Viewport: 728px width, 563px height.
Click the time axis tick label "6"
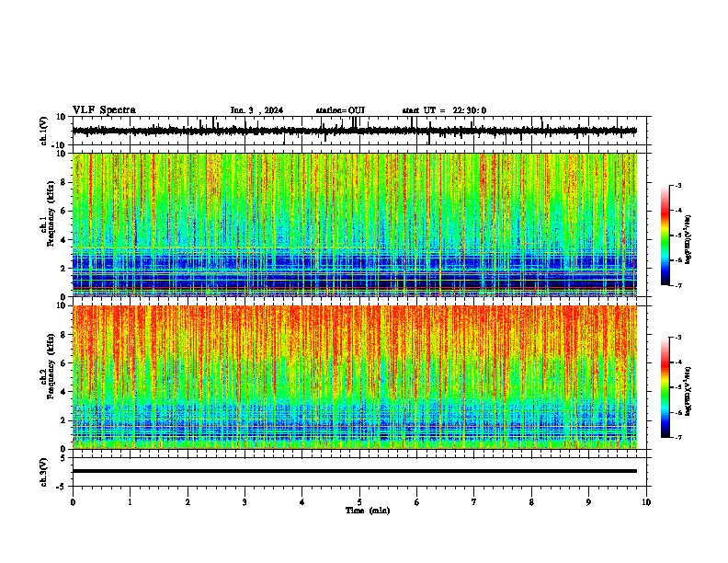[x=417, y=502]
